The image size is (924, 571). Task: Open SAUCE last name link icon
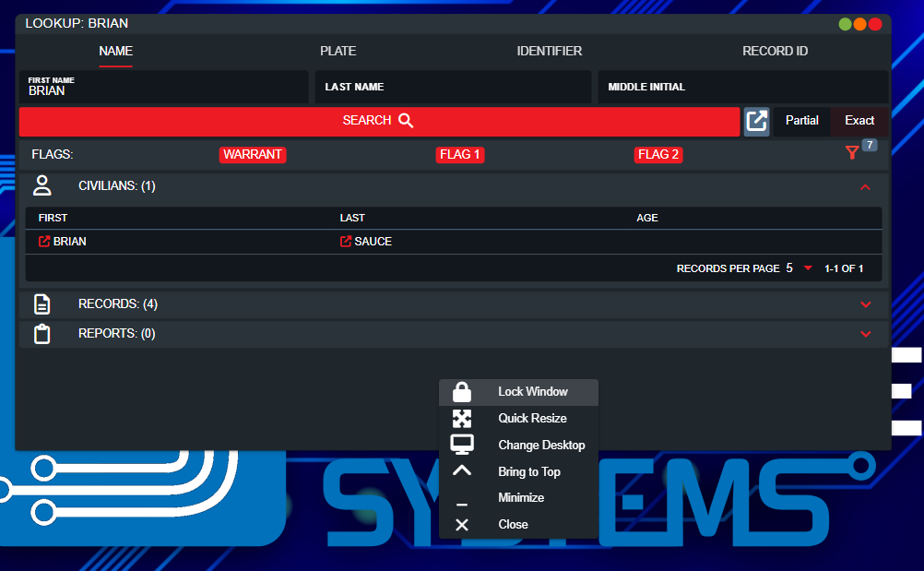click(x=346, y=242)
